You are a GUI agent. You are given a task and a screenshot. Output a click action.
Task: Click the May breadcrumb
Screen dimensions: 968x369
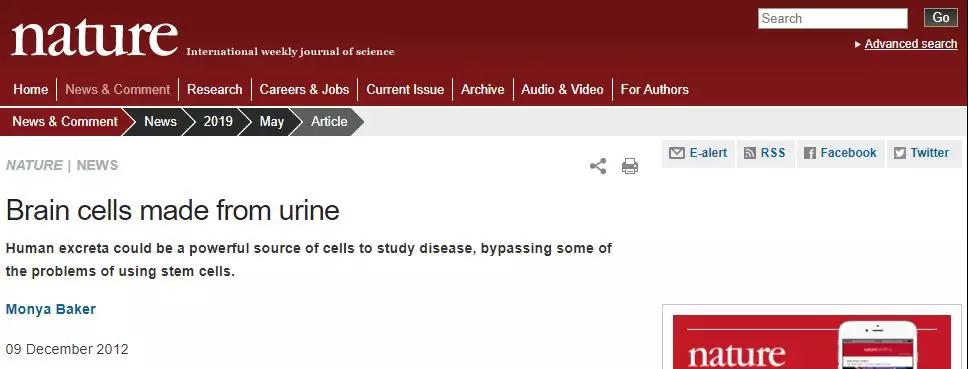[x=272, y=122]
